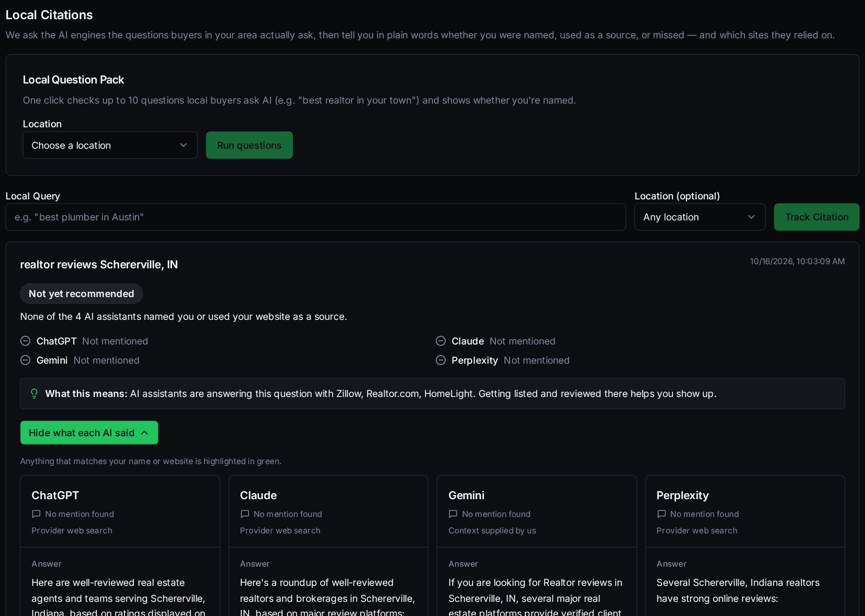865x616 pixels.
Task: Click the Local Question Pack heading
Action: tap(73, 79)
